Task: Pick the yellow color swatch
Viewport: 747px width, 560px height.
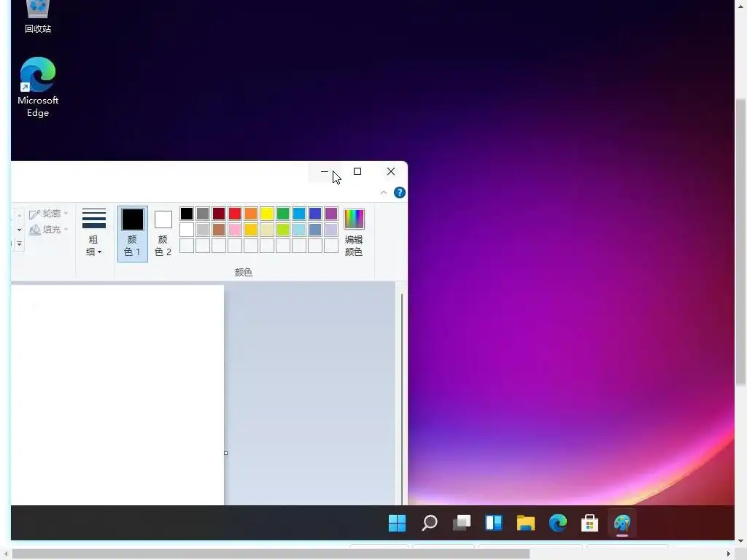Action: (x=267, y=214)
